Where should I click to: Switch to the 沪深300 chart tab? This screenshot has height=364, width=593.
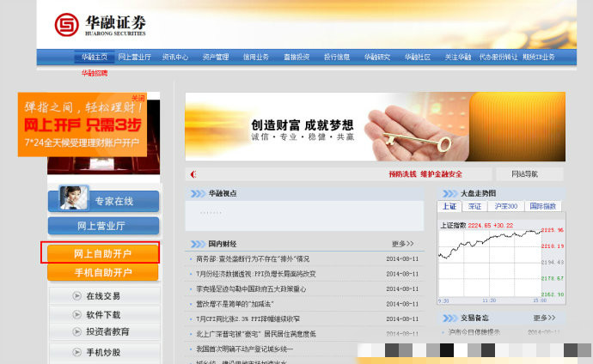pos(506,206)
